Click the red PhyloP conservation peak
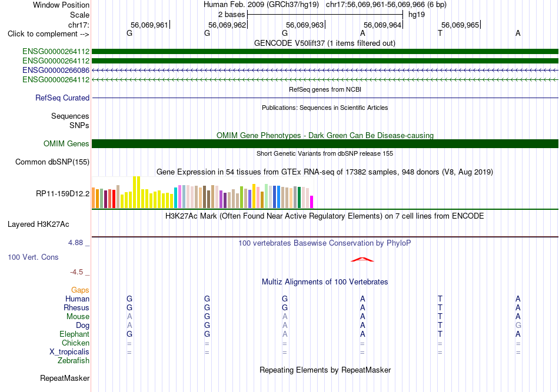 [362, 259]
